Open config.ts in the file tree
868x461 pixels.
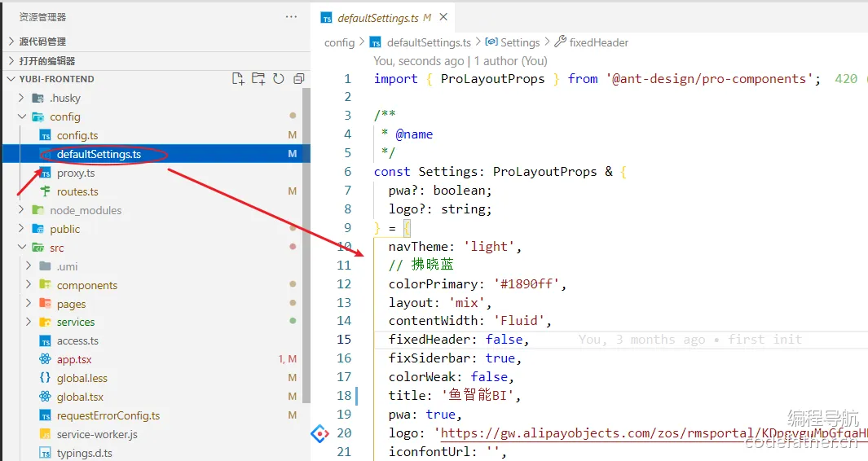tap(77, 135)
